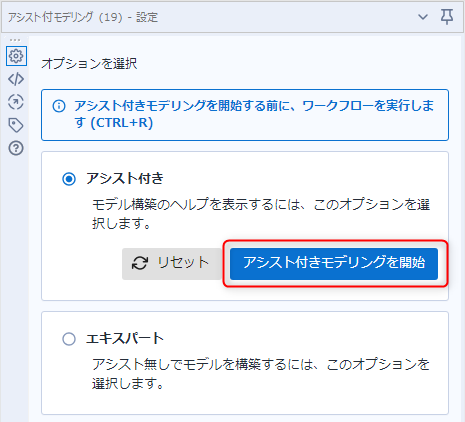The height and width of the screenshot is (422, 465).
Task: Click the アシスト無しでモデルを構築 description text
Action: pos(261,374)
